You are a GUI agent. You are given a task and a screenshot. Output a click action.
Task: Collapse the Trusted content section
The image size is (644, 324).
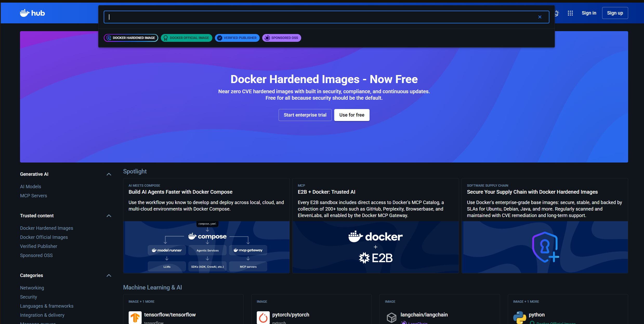109,216
